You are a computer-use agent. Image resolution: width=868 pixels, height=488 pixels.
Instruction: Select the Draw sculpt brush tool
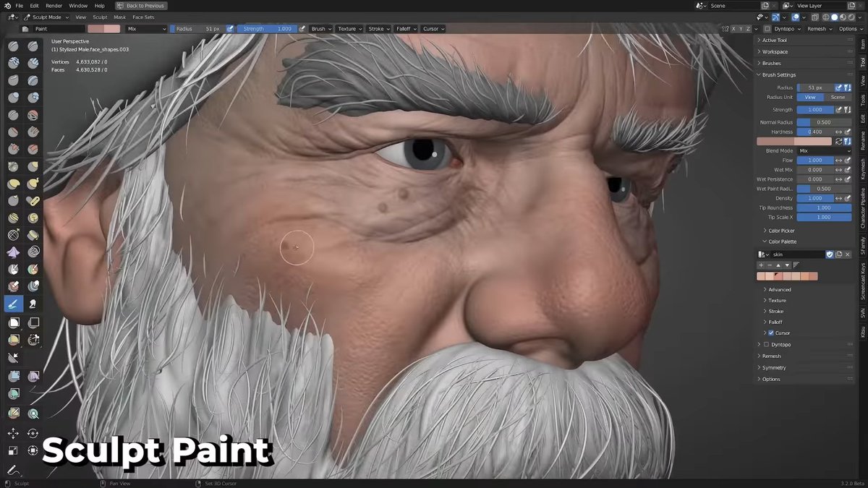14,46
